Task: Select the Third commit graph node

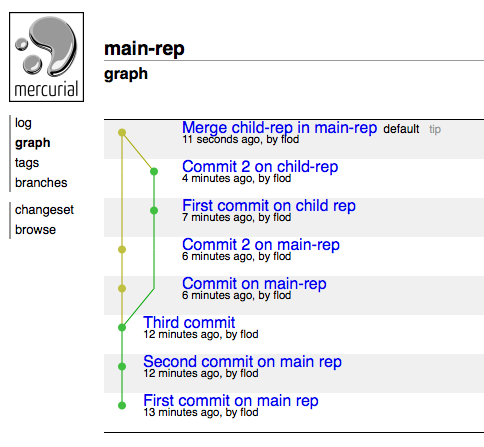Action: point(122,327)
